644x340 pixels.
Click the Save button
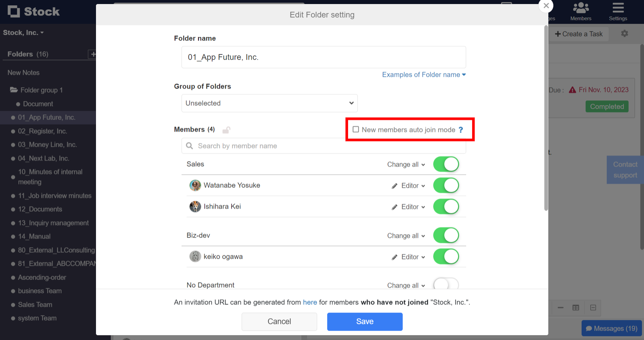pyautogui.click(x=365, y=322)
